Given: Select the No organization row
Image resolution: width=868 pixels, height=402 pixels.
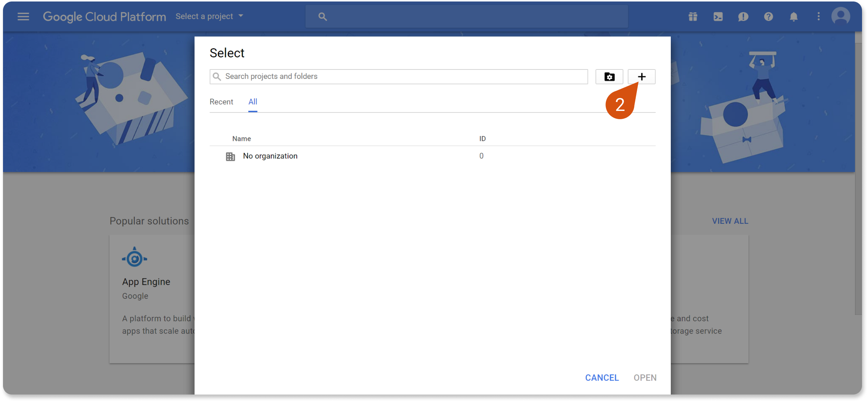Looking at the screenshot, I should pyautogui.click(x=270, y=156).
